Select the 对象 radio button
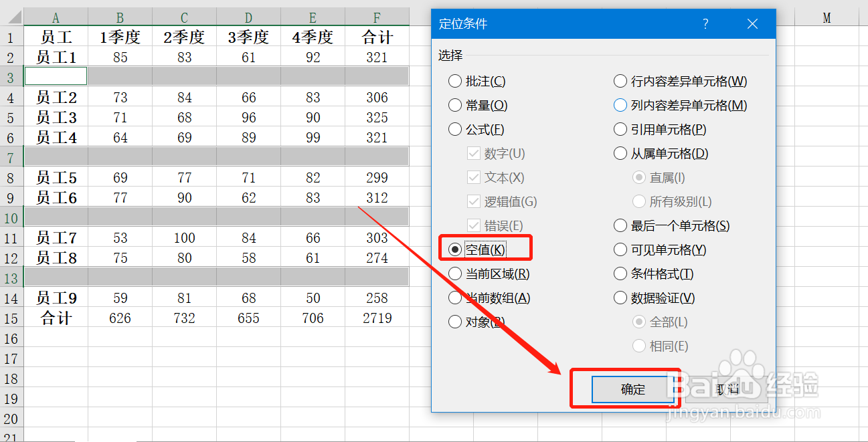 click(x=456, y=322)
